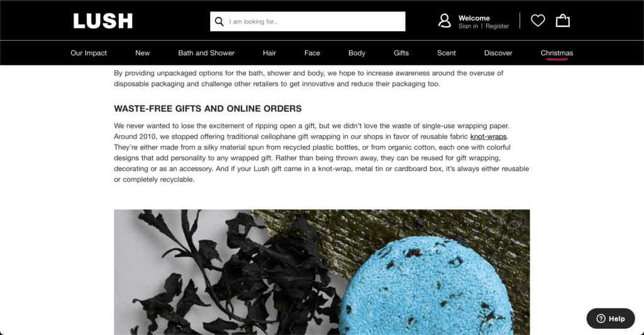The height and width of the screenshot is (335, 644).
Task: Go to the Hair menu
Action: tap(269, 53)
